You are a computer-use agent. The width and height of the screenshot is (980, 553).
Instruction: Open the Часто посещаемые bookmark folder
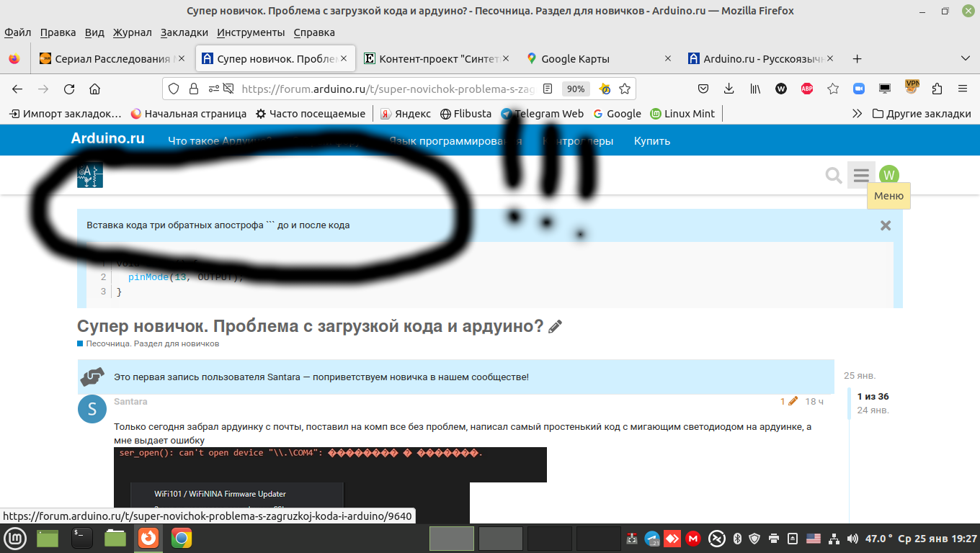tap(311, 114)
